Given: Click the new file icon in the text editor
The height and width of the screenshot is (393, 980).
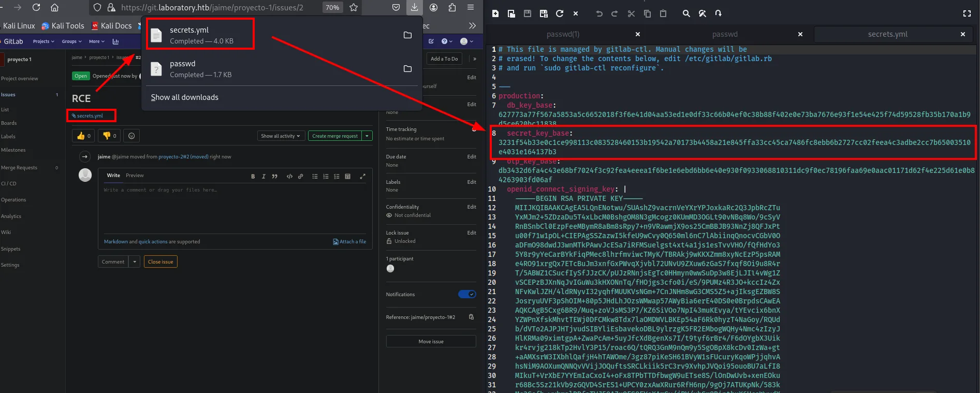Looking at the screenshot, I should pos(495,13).
